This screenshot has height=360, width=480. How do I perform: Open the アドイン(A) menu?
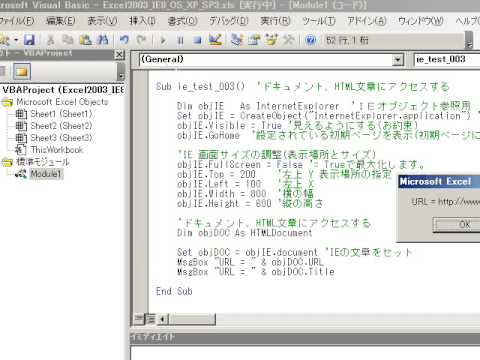[367, 21]
